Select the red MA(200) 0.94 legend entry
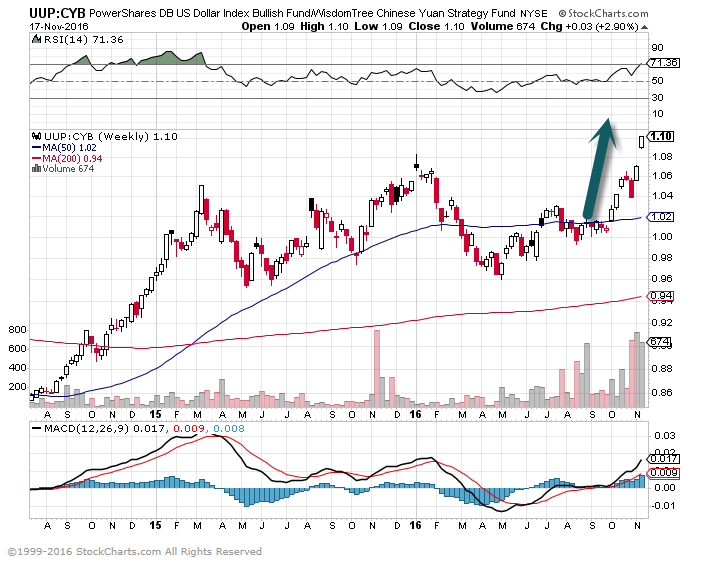Image resolution: width=727 pixels, height=574 pixels. pos(67,159)
